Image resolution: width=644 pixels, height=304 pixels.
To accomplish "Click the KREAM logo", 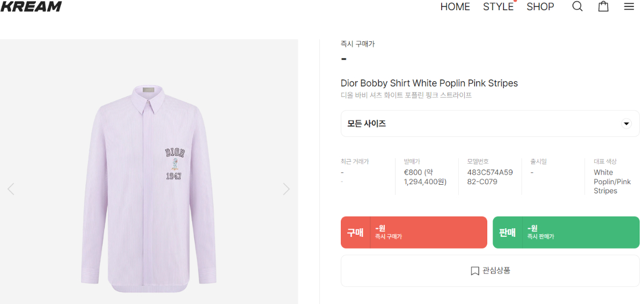I will click(31, 6).
